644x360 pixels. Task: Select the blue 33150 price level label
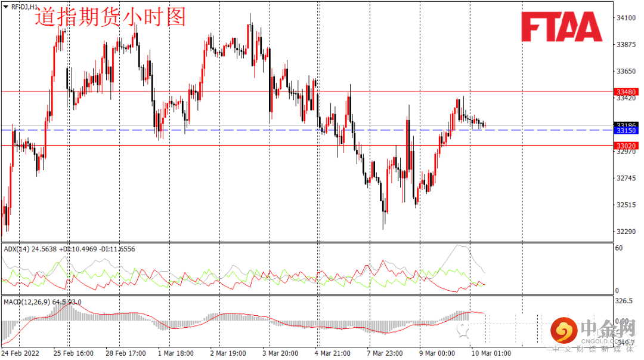[626, 130]
